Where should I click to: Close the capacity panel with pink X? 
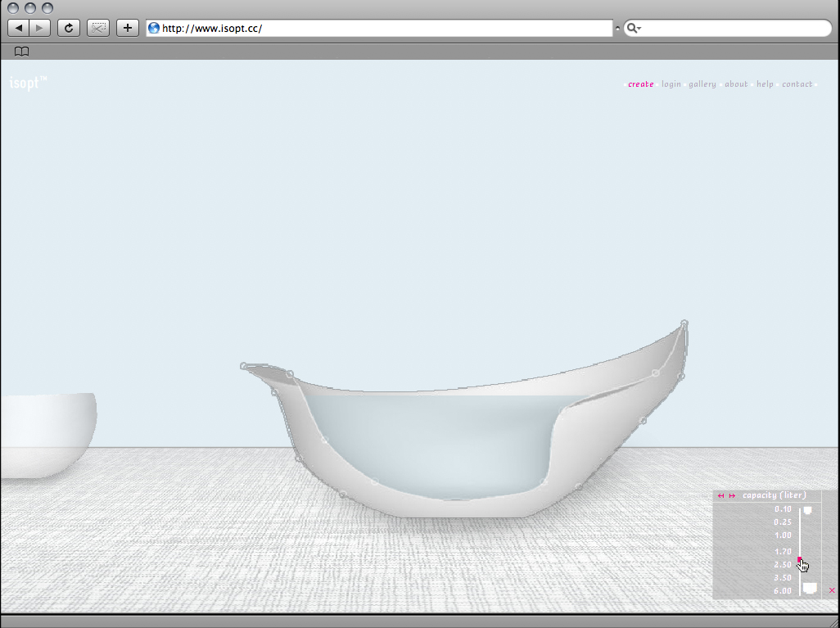[832, 590]
